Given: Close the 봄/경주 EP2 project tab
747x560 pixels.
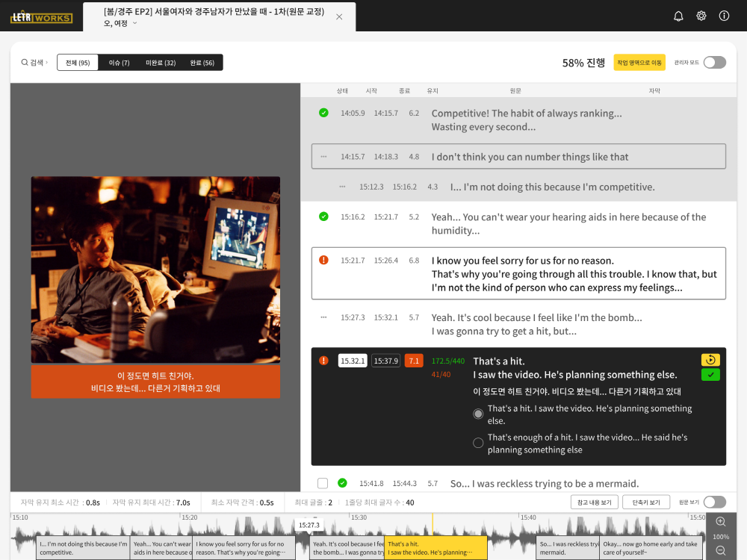Looking at the screenshot, I should [339, 16].
